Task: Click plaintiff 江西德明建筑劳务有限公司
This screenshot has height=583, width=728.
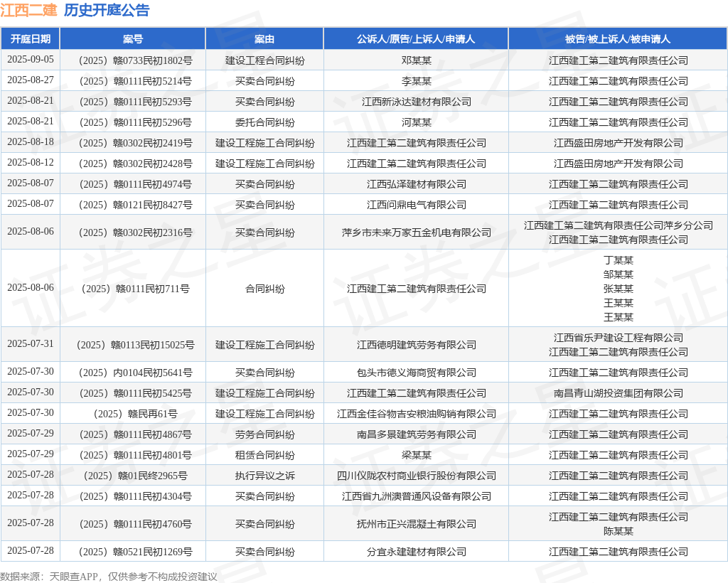Action: (417, 345)
